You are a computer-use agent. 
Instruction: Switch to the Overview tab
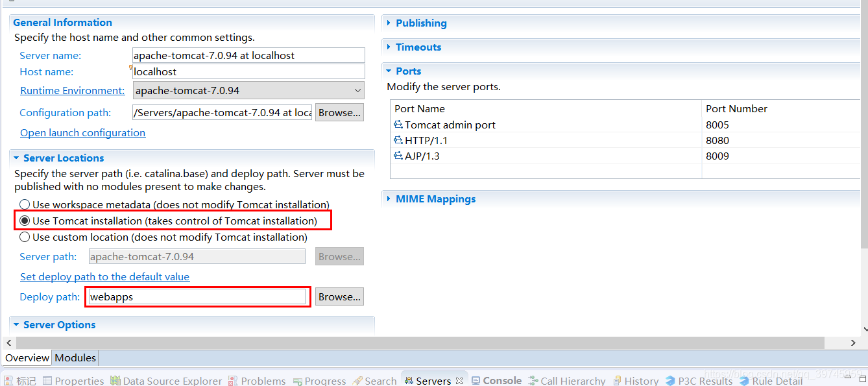click(27, 358)
